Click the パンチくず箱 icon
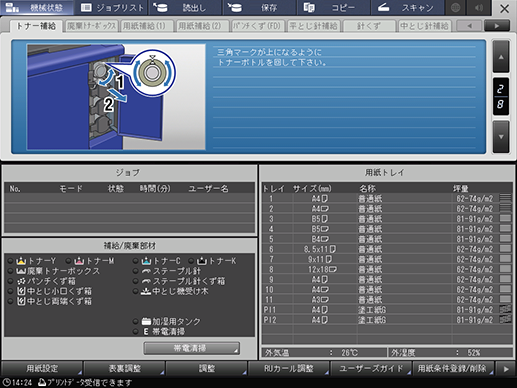Screen dimensions: 517x388 (21, 281)
